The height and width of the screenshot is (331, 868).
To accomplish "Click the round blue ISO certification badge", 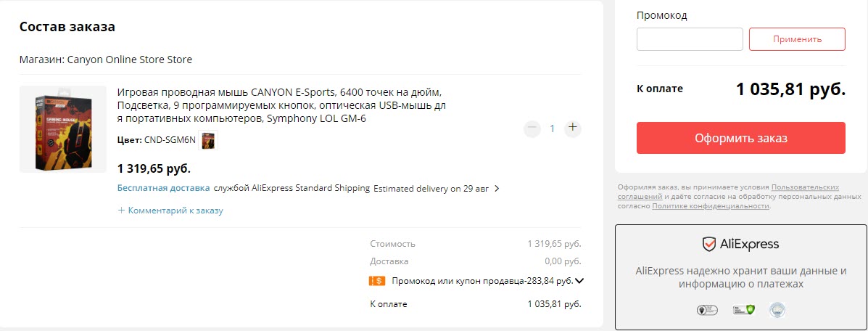I will (777, 310).
